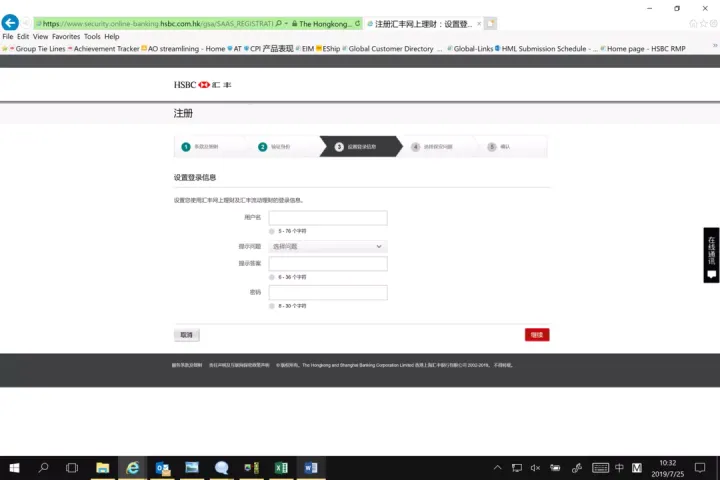
Task: Open browser Tools gear icon
Action: (x=714, y=23)
